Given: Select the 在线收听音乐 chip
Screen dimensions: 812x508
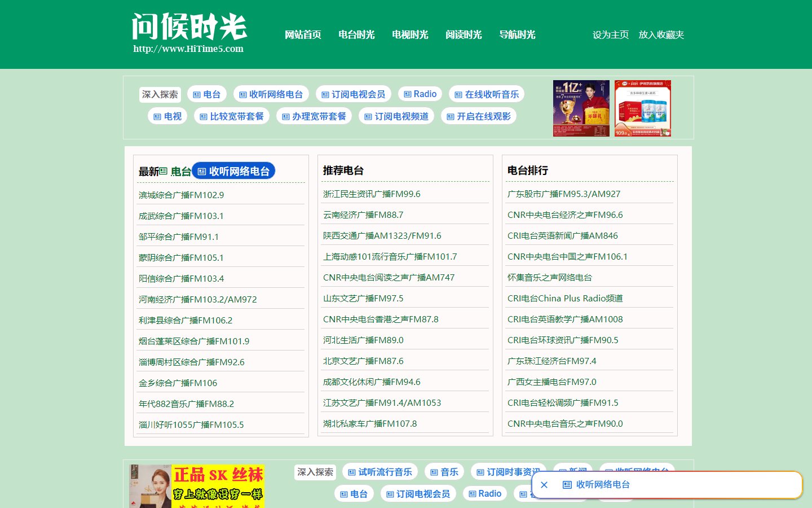Looking at the screenshot, I should pos(487,94).
